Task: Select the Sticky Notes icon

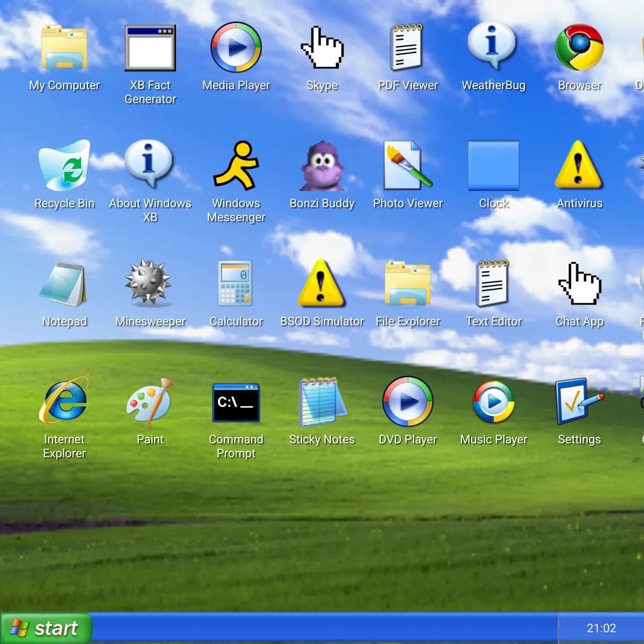Action: click(322, 401)
